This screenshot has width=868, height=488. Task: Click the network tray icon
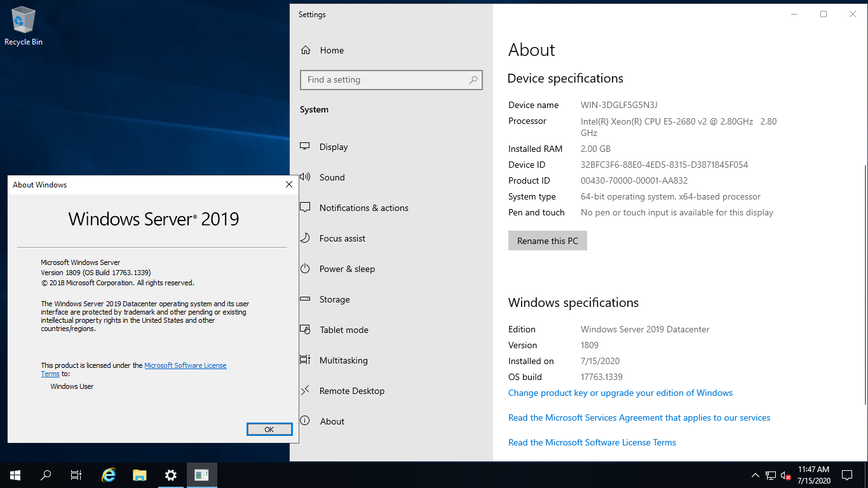click(770, 475)
